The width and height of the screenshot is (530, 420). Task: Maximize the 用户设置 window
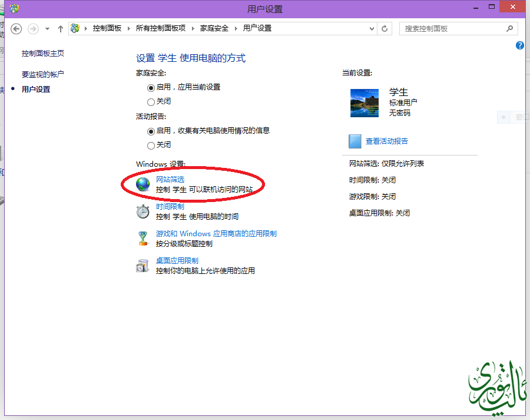492,6
